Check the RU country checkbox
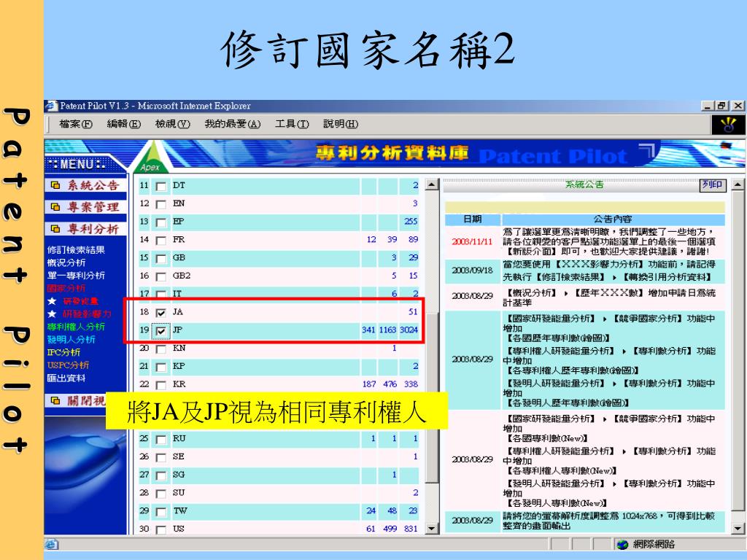 (161, 440)
